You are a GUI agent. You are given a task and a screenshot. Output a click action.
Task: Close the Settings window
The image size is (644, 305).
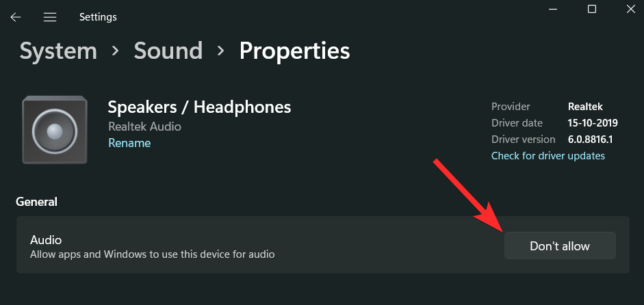630,9
